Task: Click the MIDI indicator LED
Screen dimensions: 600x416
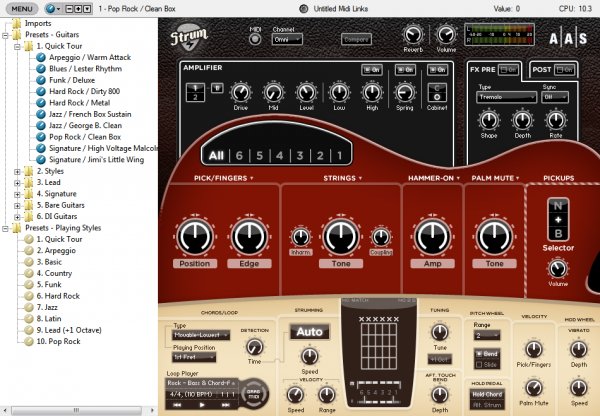Action: [255, 39]
